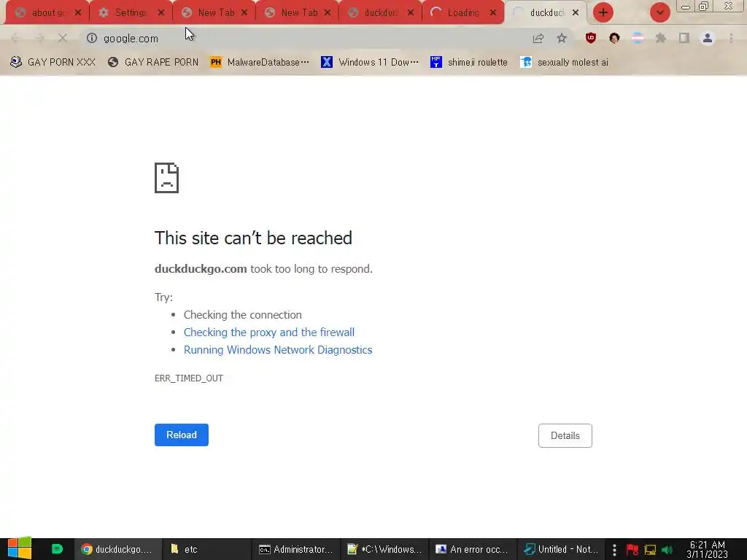Viewport: 747px width, 560px height.
Task: Click the Details button
Action: (x=565, y=435)
